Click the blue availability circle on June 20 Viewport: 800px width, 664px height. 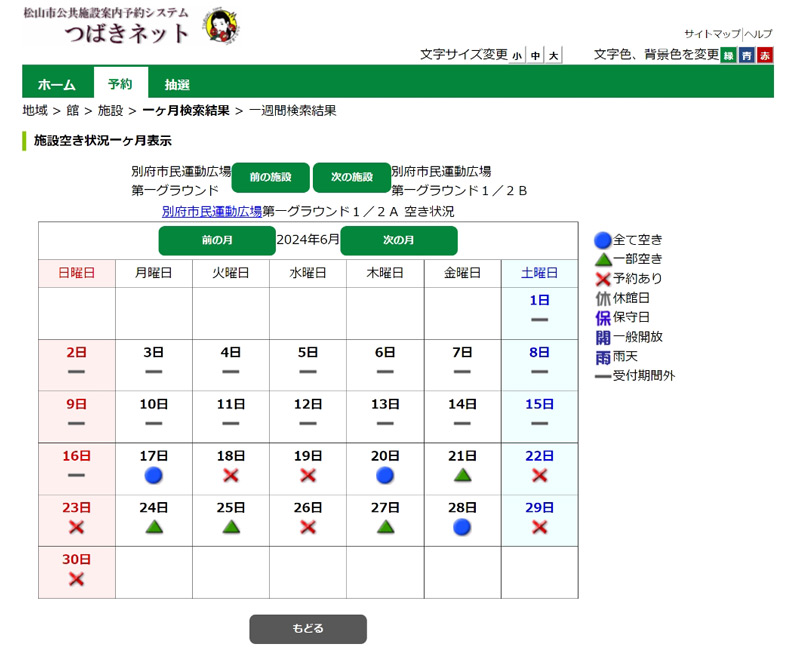click(385, 475)
